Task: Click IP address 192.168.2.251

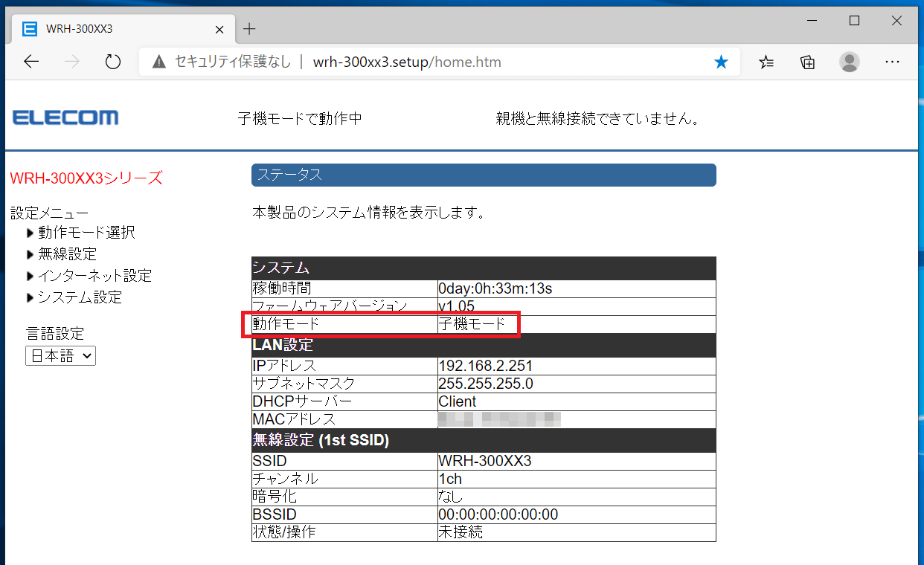Action: pyautogui.click(x=485, y=366)
